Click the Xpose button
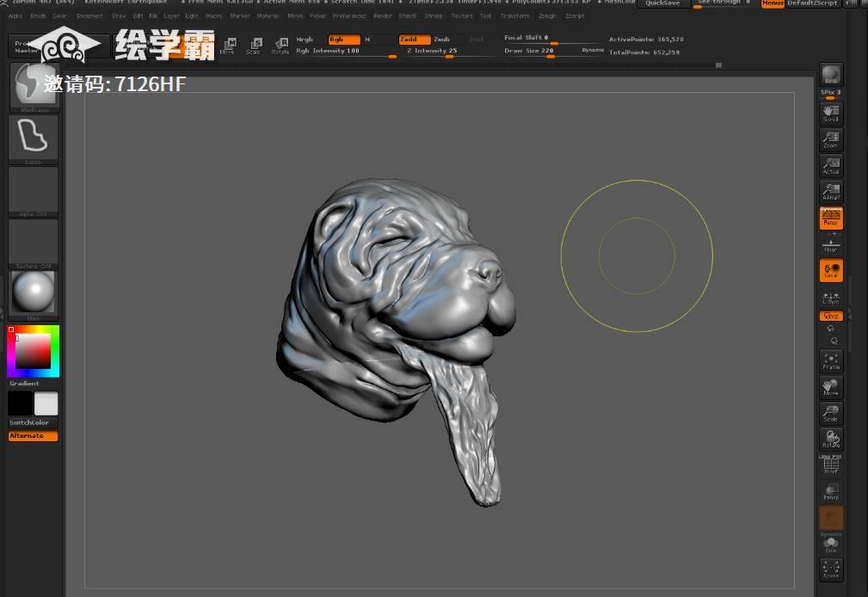This screenshot has width=868, height=597. (x=830, y=569)
